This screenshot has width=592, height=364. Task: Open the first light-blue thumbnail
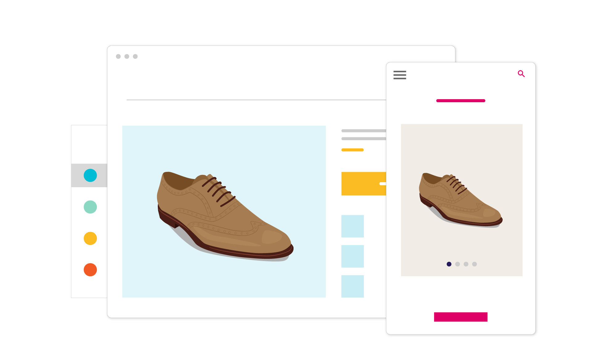(352, 226)
